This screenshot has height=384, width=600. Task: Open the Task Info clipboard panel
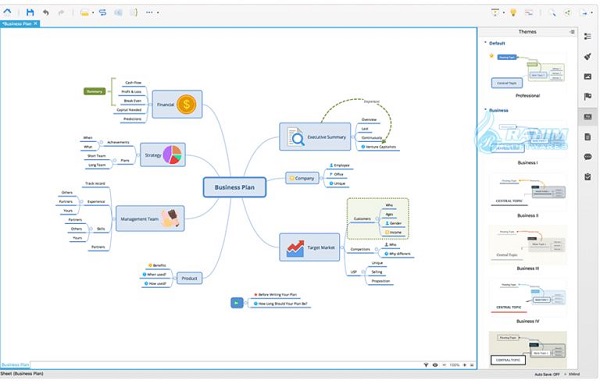(x=588, y=177)
